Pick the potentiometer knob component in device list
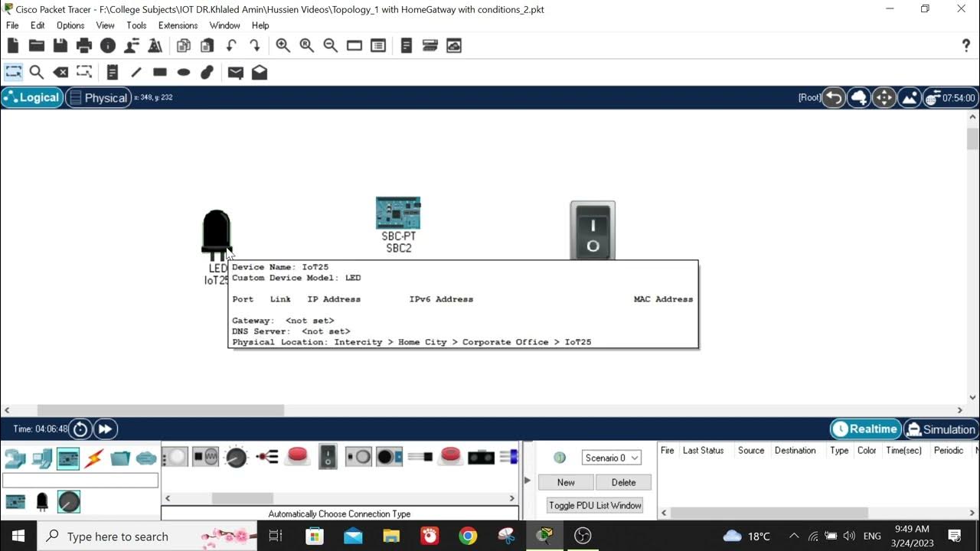Screen dimensions: 980x551 point(237,458)
